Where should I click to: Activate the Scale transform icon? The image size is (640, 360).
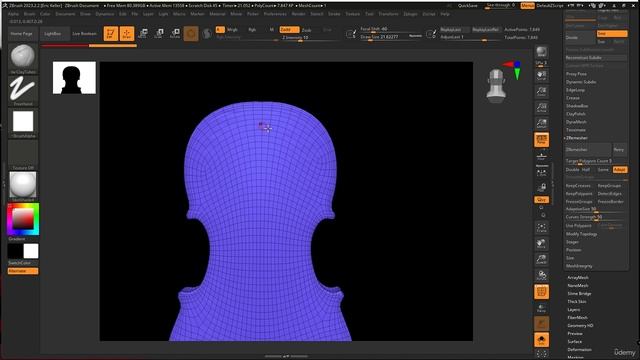tap(159, 33)
